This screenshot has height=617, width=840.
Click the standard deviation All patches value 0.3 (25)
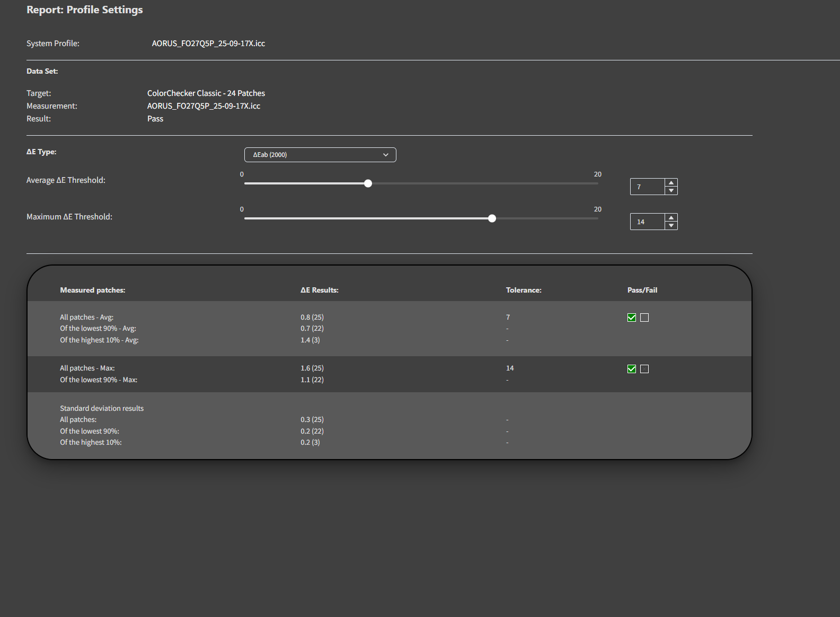[312, 419]
